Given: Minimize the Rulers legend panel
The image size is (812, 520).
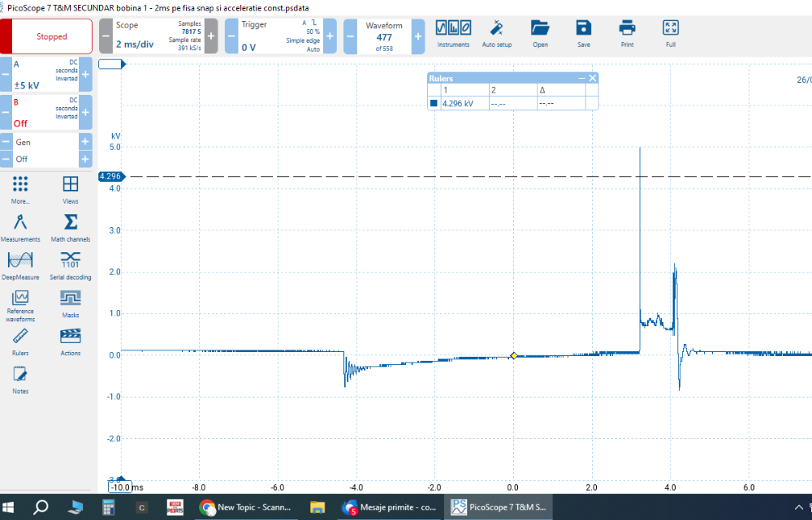Looking at the screenshot, I should click(x=581, y=78).
